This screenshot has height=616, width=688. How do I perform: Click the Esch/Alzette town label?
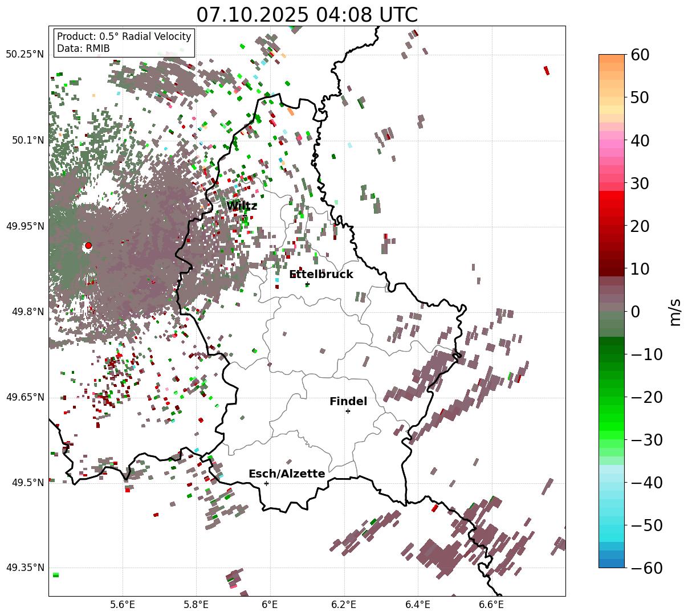pyautogui.click(x=287, y=474)
